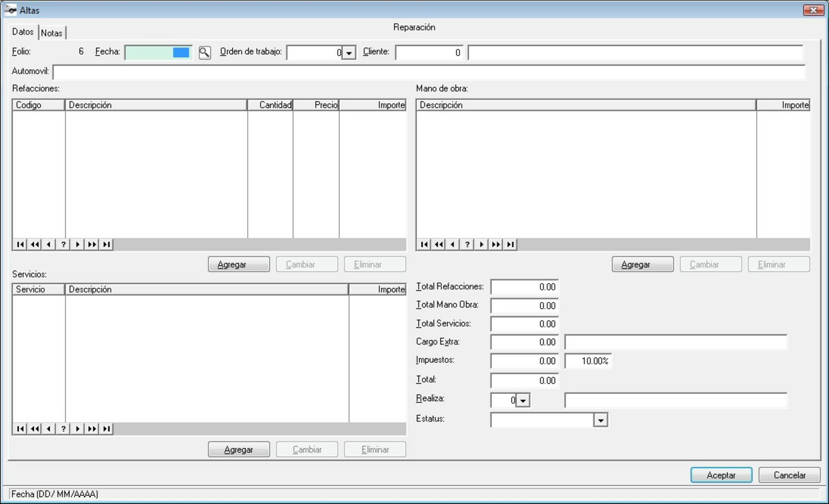Click the Automovil text field

[x=429, y=72]
